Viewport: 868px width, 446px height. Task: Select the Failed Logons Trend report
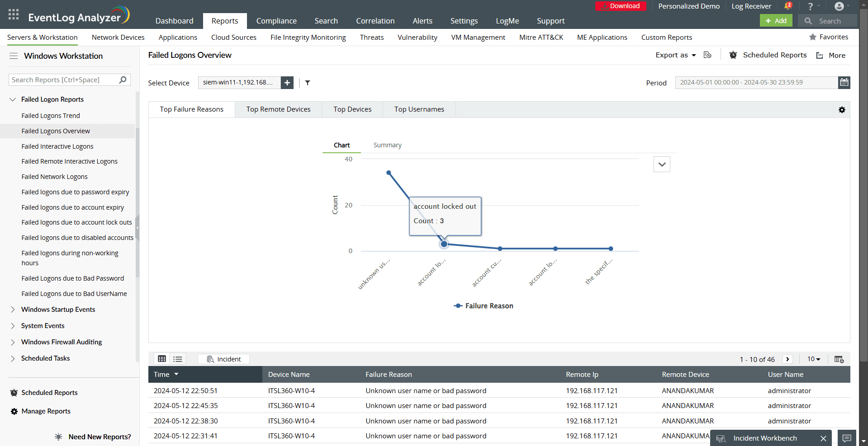pyautogui.click(x=51, y=115)
